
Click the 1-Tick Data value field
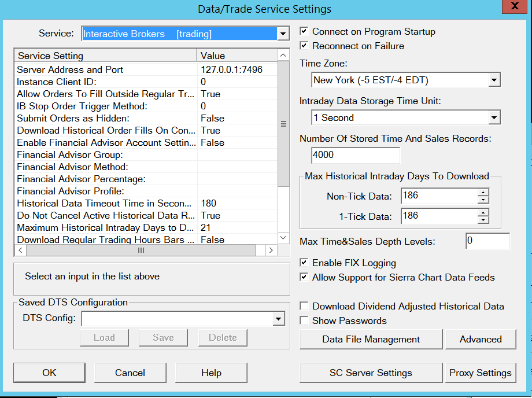[x=439, y=216]
